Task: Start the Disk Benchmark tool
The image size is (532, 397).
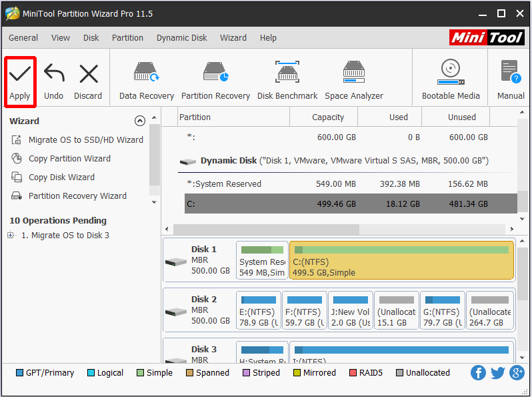Action: click(287, 81)
